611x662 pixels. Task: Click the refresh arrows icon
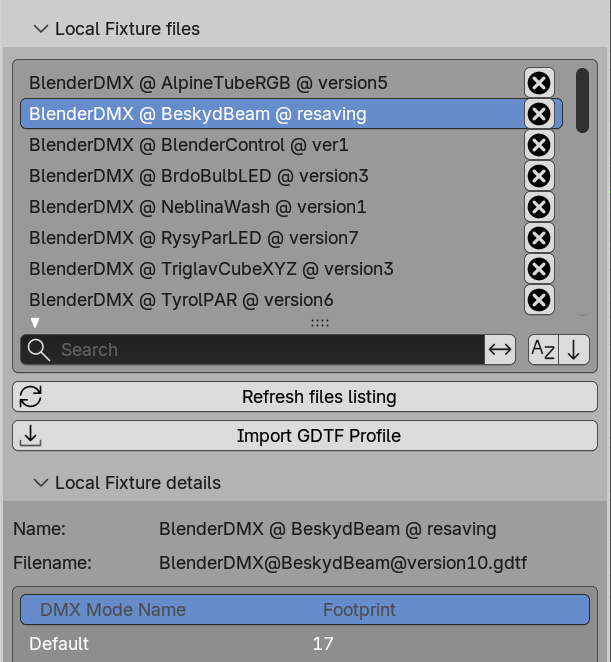click(30, 397)
